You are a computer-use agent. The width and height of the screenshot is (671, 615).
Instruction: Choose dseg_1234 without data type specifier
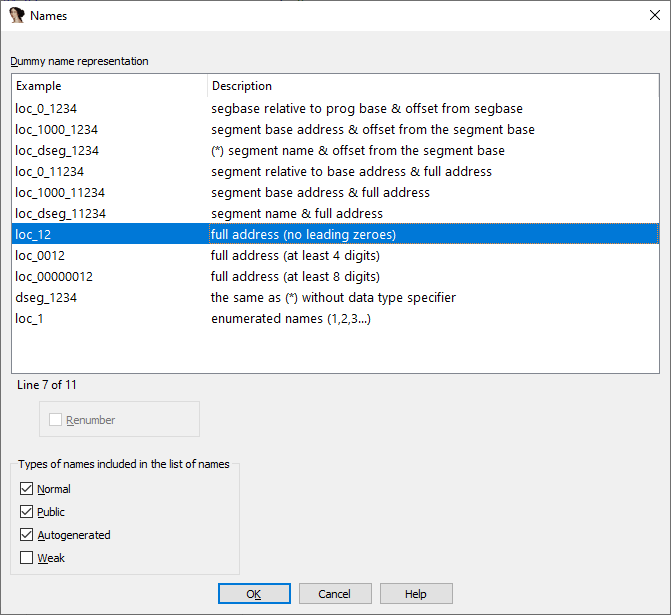[x=335, y=297]
